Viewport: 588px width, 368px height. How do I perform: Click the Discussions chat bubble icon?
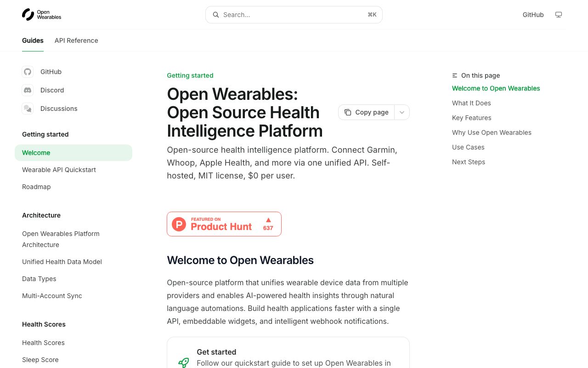(28, 109)
